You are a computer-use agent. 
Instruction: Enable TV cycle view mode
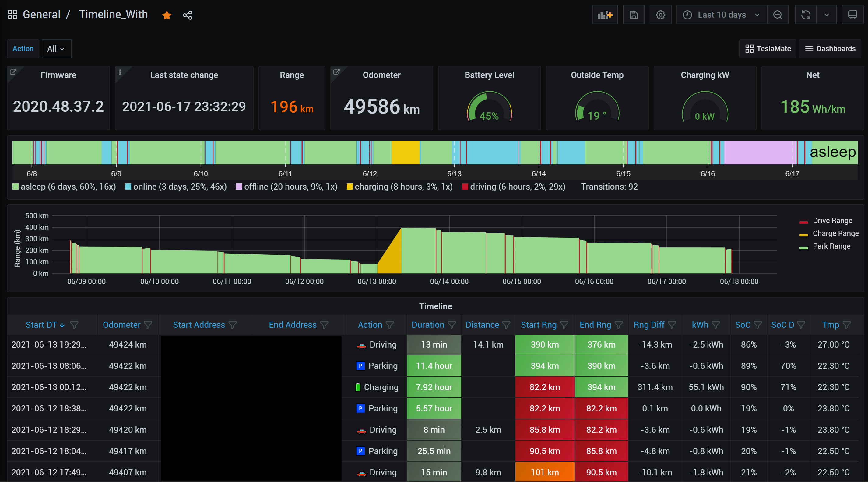852,15
